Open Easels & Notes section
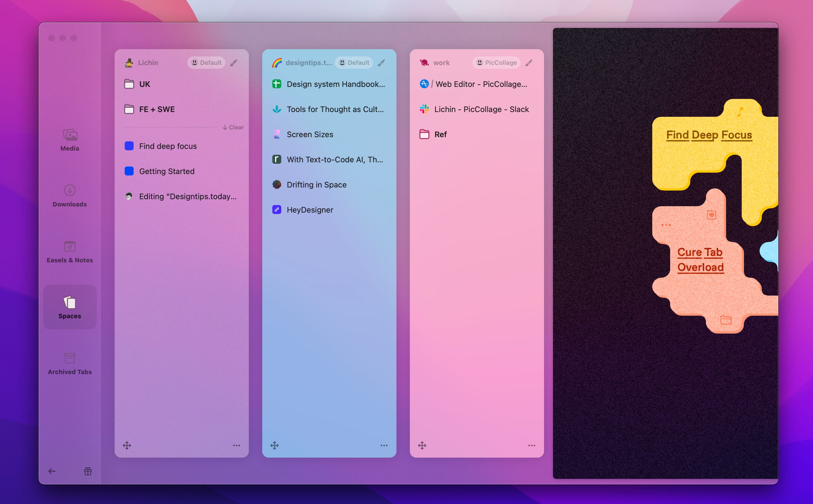The height and width of the screenshot is (504, 813). point(70,252)
